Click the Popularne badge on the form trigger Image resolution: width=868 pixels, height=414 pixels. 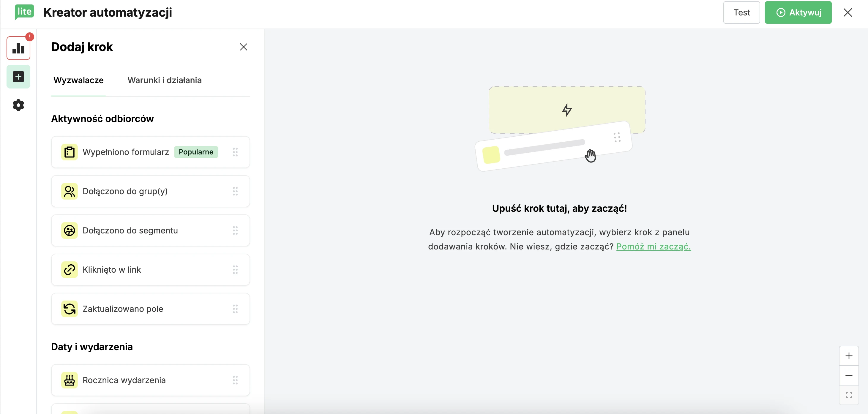[196, 152]
